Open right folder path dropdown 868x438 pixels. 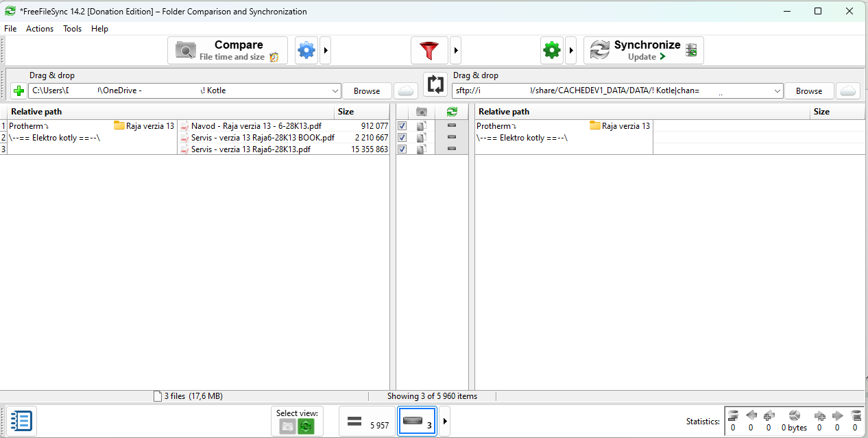(x=777, y=90)
